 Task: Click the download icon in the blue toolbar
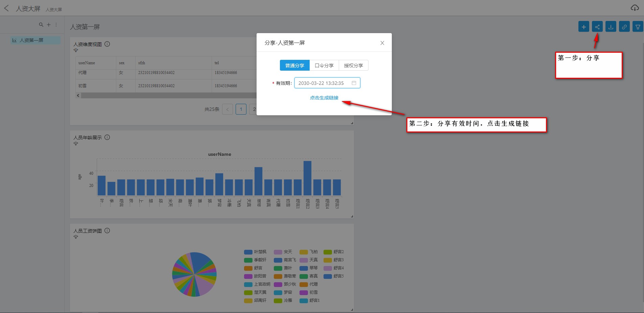[x=611, y=27]
